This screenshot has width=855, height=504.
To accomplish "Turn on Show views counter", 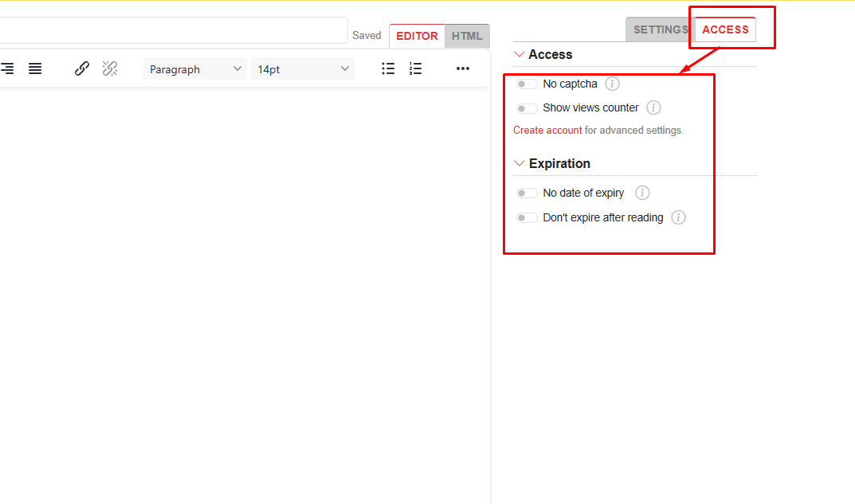I will click(x=526, y=107).
